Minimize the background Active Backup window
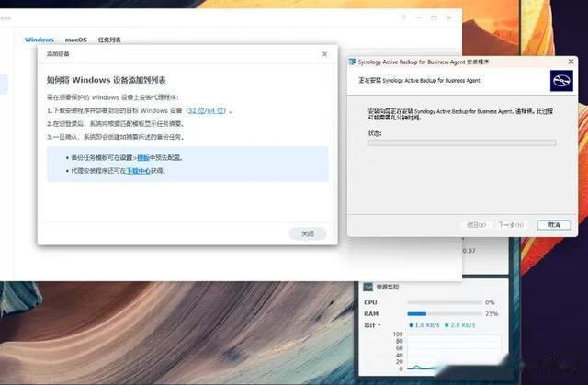Screen dimensions: 588x385 click(x=419, y=17)
